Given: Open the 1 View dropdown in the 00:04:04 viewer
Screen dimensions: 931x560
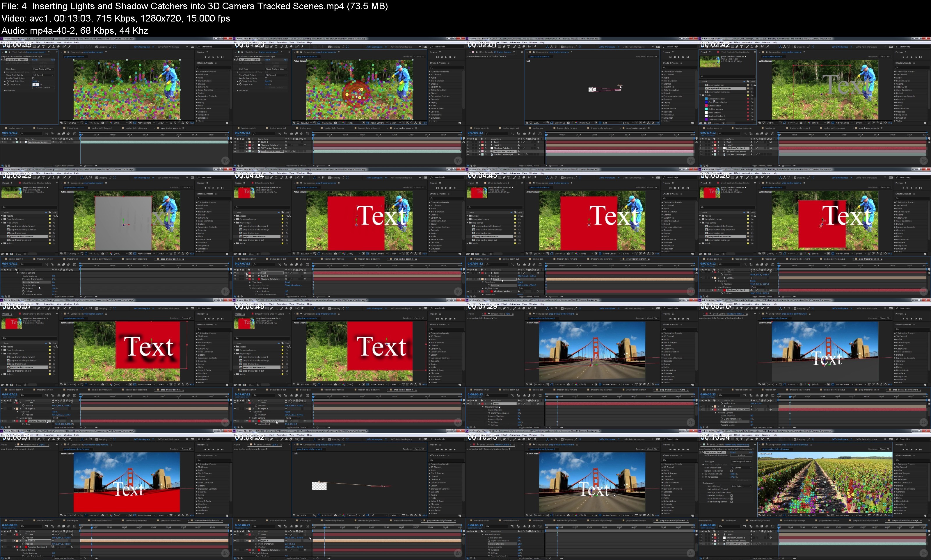Looking at the screenshot, I should pos(395,254).
